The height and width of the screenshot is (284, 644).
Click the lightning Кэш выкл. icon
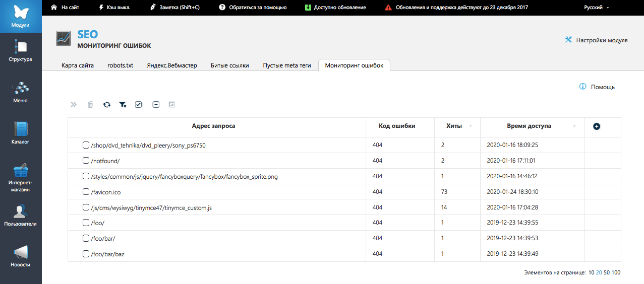tap(102, 8)
